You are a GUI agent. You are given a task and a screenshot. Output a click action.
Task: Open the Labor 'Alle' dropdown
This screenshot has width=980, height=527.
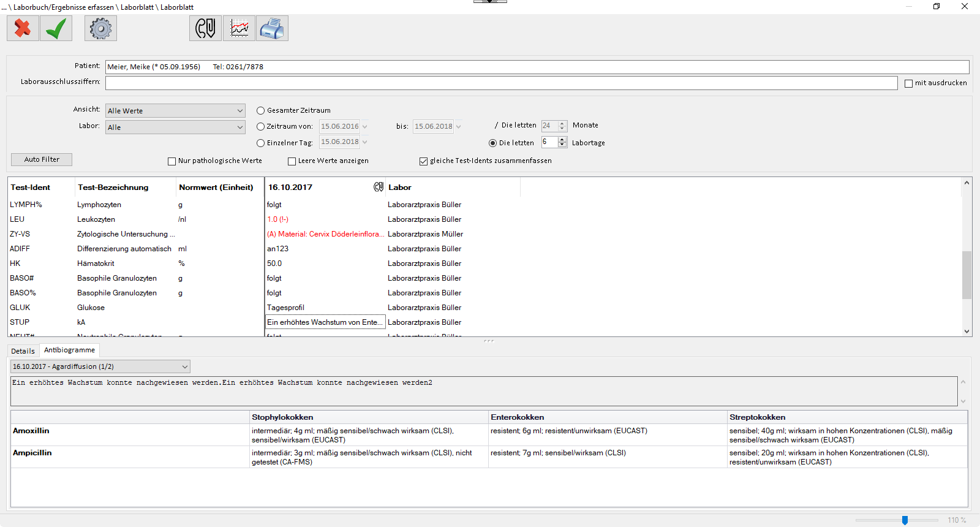point(175,127)
